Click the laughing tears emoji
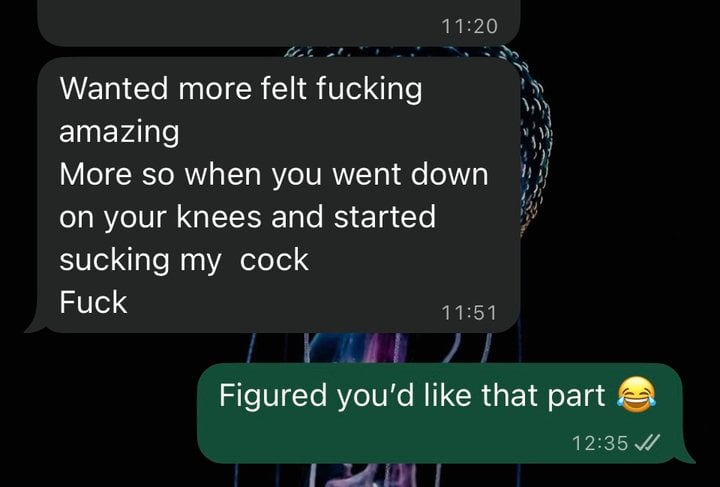720x487 pixels. point(636,395)
